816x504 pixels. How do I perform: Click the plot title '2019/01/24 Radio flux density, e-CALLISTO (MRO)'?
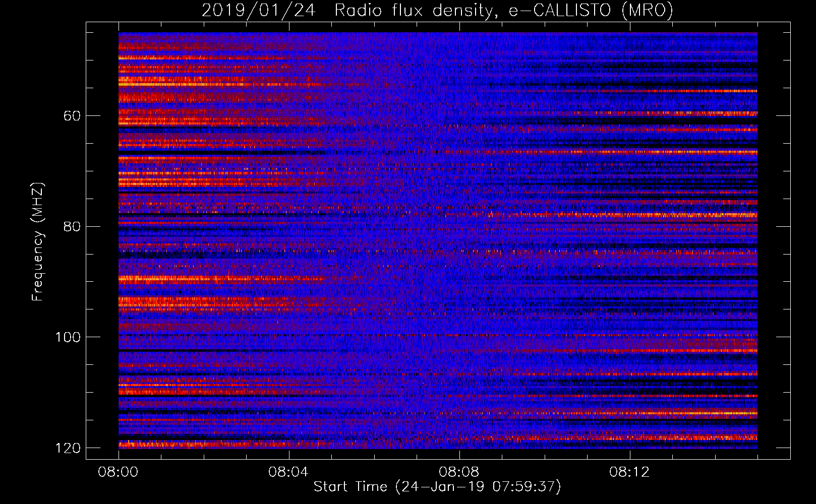[x=438, y=11]
